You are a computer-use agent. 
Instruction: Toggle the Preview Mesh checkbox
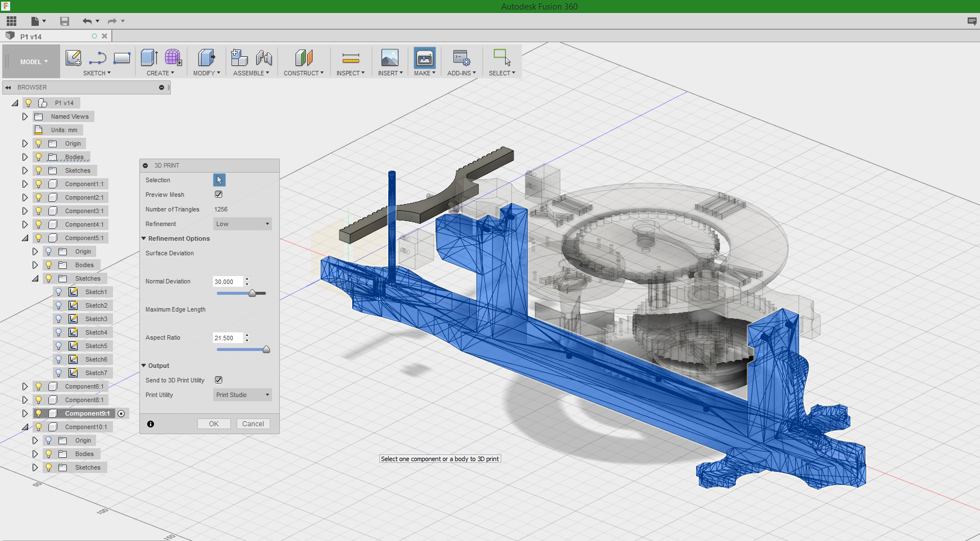pyautogui.click(x=219, y=195)
